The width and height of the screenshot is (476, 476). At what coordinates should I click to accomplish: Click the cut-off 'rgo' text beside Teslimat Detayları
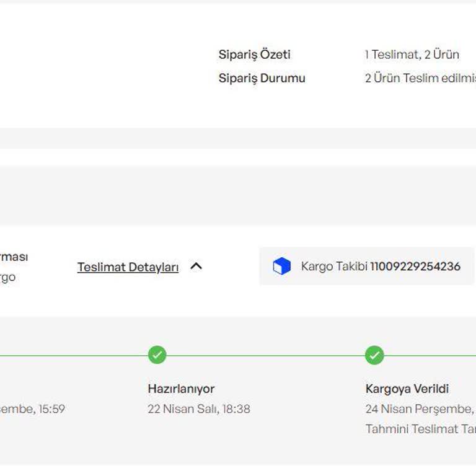pos(7,277)
